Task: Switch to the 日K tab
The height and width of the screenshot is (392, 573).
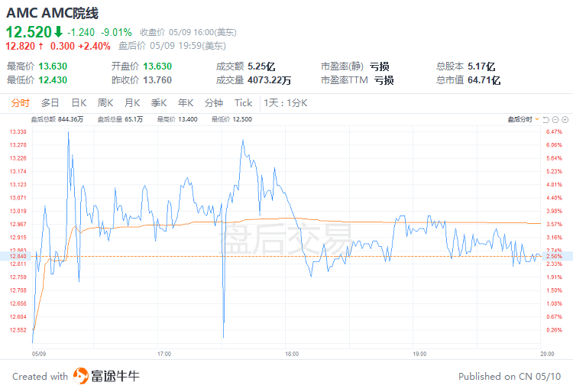Action: pyautogui.click(x=79, y=103)
